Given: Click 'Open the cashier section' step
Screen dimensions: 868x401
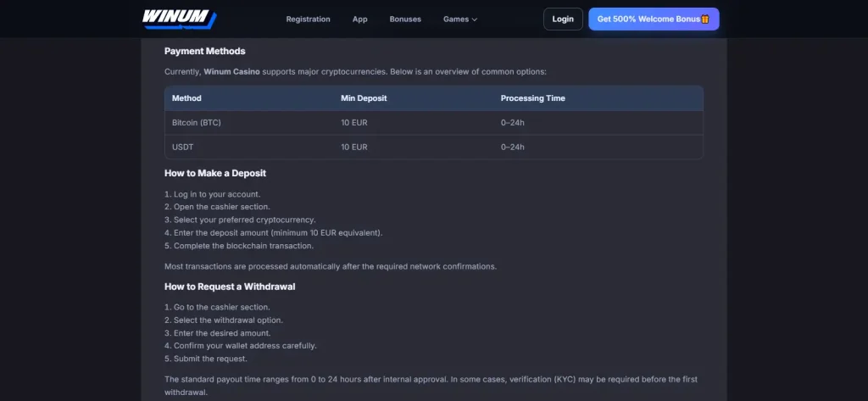Looking at the screenshot, I should (x=217, y=207).
